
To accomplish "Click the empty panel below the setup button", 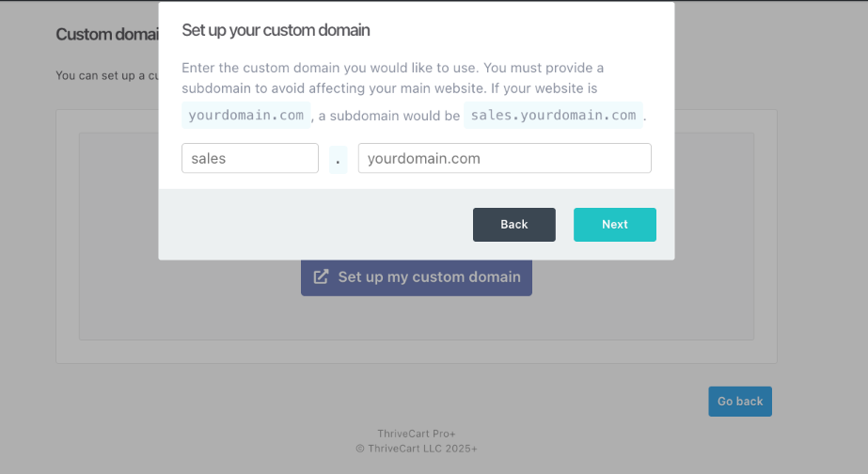I will click(417, 318).
